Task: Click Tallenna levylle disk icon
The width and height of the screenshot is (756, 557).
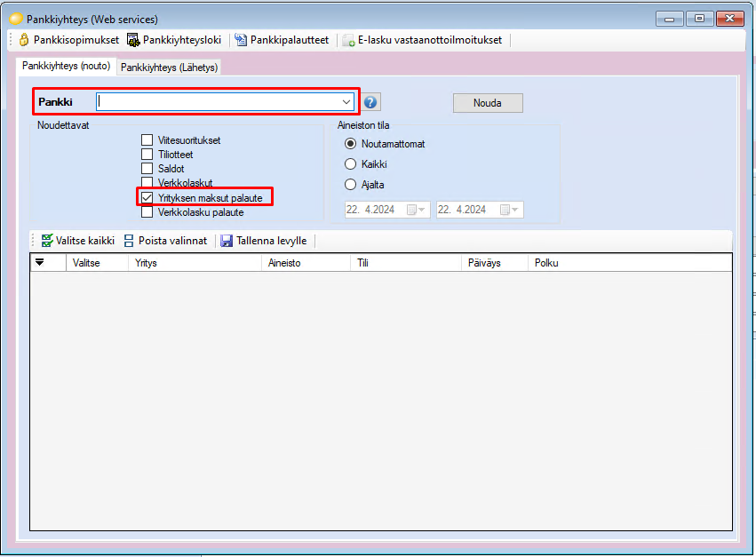Action: [x=227, y=241]
